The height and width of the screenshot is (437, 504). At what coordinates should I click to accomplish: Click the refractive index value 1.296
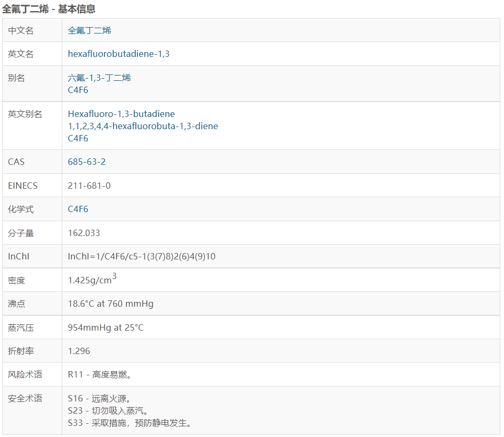79,351
